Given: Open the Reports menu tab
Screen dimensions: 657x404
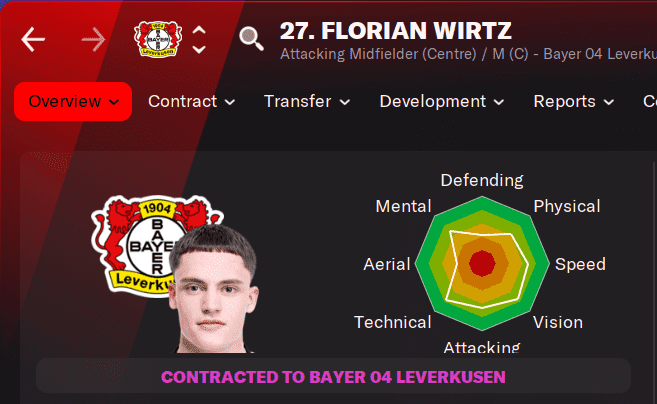Looking at the screenshot, I should [574, 101].
